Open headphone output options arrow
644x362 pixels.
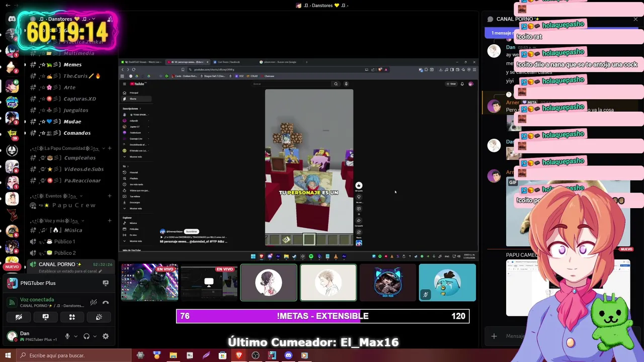[95, 336]
